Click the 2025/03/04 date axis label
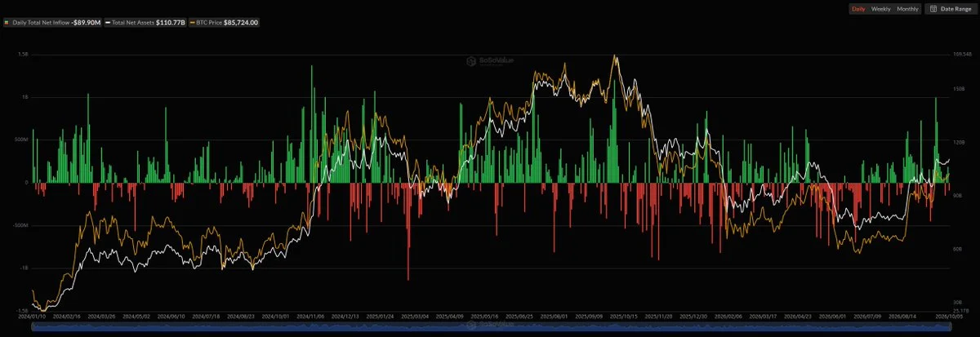The image size is (980, 337). (x=415, y=315)
